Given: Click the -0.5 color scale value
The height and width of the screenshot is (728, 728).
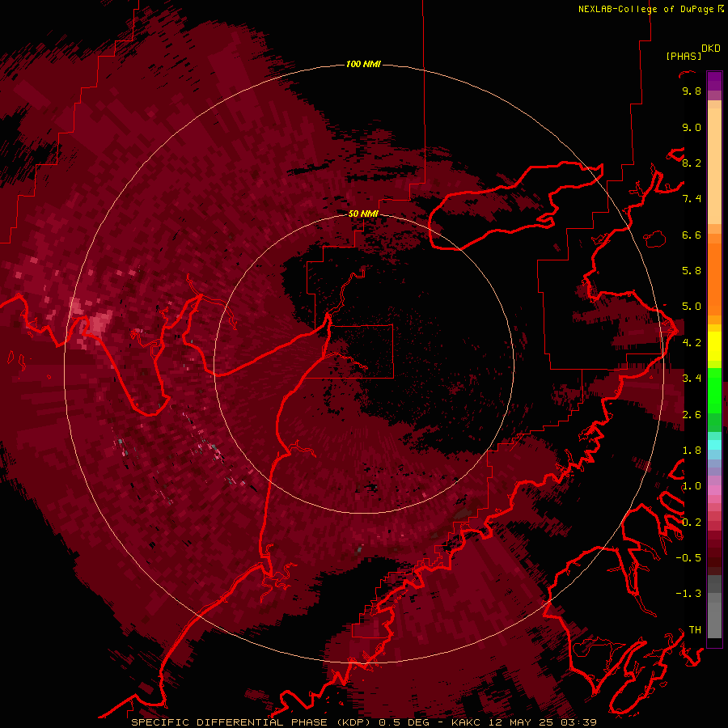Looking at the screenshot, I should (x=688, y=558).
